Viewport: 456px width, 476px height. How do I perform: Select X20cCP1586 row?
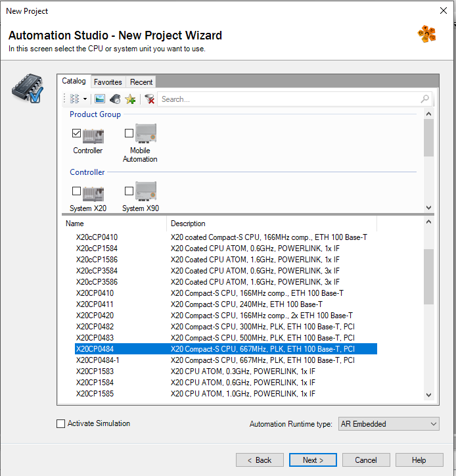[x=226, y=260]
